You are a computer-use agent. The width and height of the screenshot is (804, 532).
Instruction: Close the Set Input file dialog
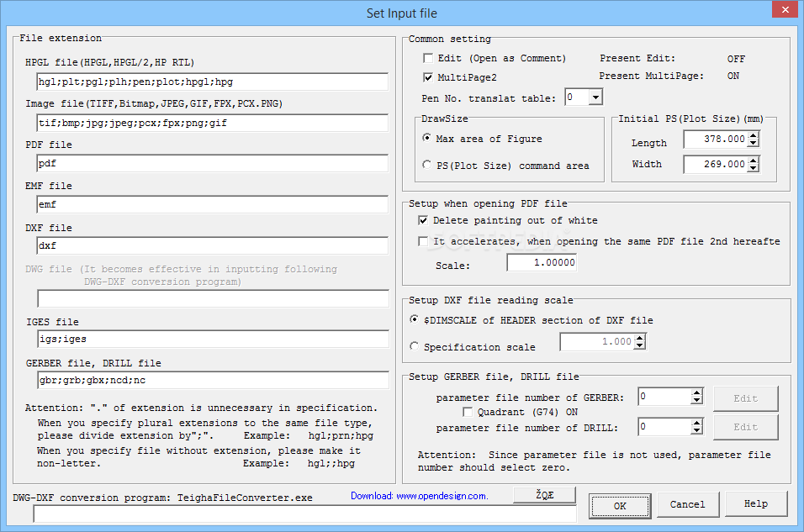(785, 10)
